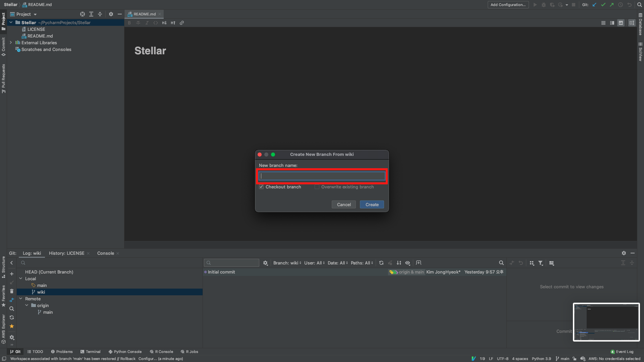
Task: Click the Git update project arrow icon
Action: point(594,5)
